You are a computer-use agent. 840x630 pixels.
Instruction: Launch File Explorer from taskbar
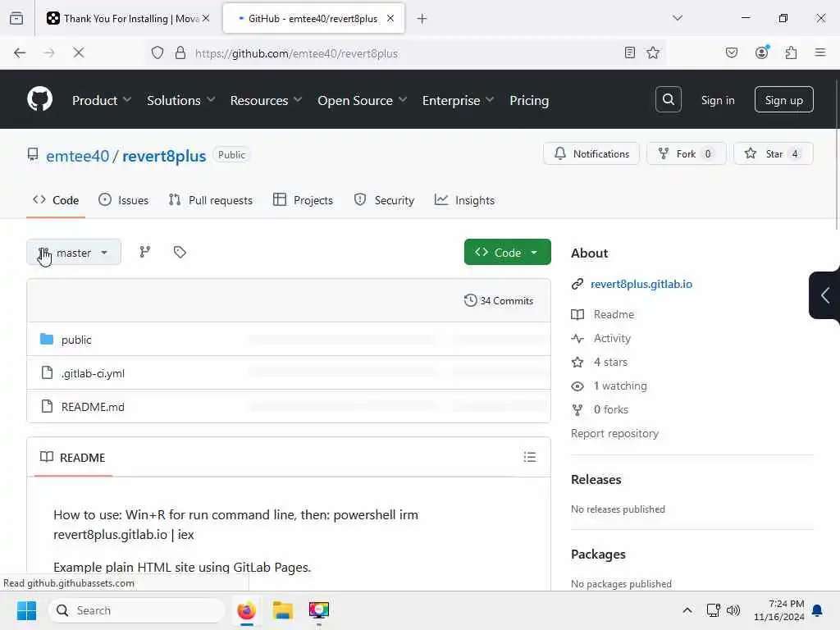click(282, 610)
